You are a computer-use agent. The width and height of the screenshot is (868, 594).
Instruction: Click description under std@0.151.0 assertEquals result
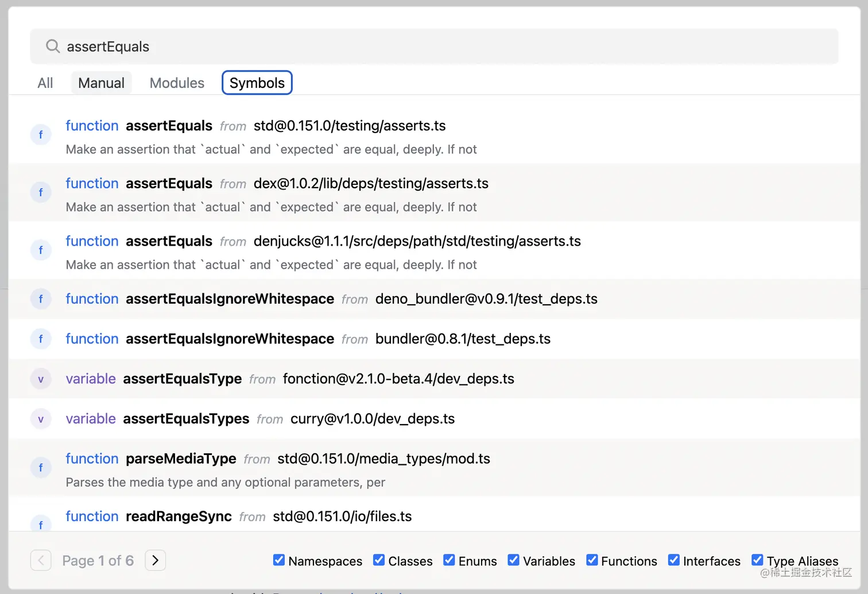click(x=271, y=150)
